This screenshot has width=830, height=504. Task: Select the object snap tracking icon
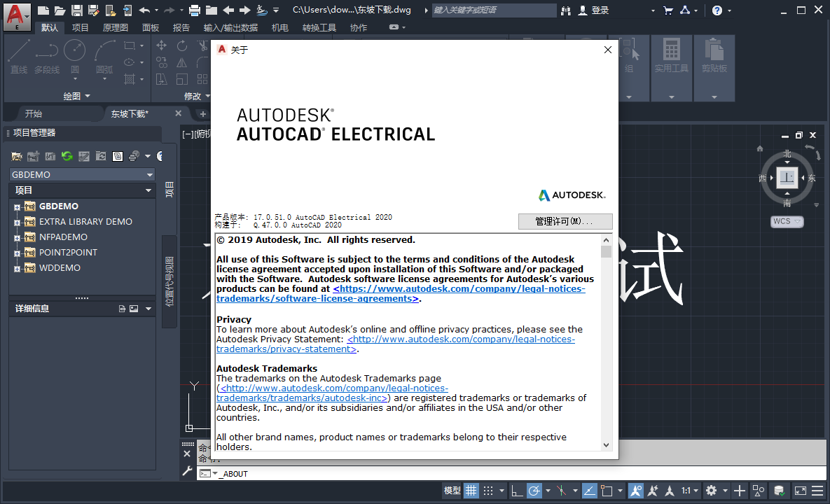590,490
